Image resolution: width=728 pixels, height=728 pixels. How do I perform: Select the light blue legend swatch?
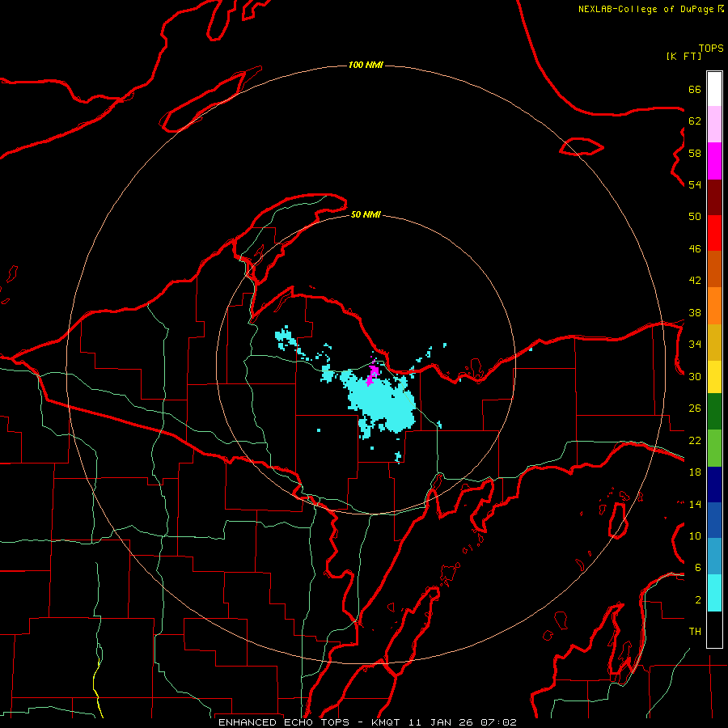tap(714, 557)
